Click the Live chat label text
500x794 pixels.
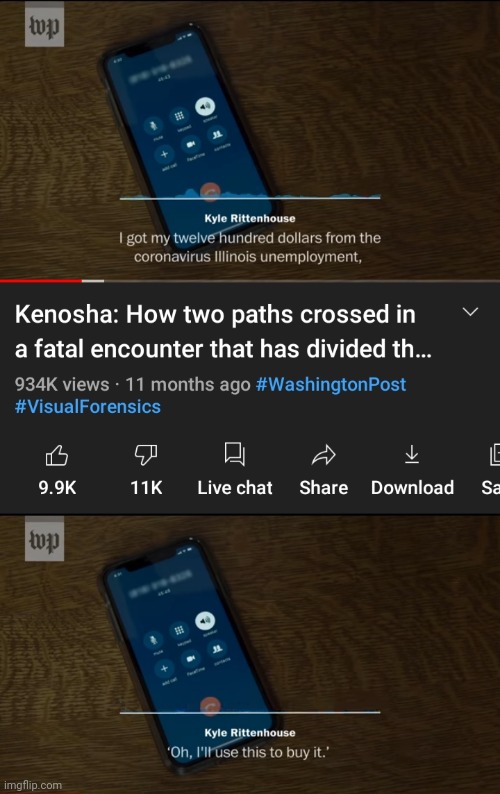(235, 488)
